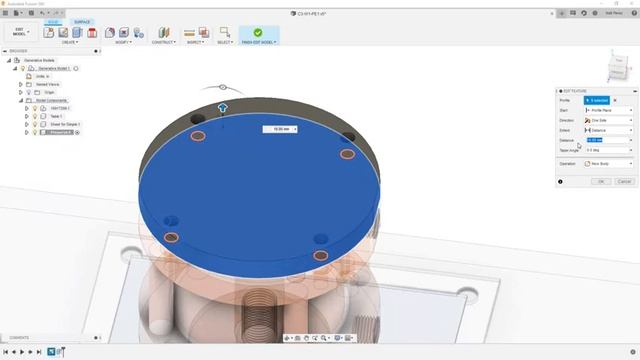Select the second Create toolbar icon
The height and width of the screenshot is (360, 640).
(x=63, y=32)
